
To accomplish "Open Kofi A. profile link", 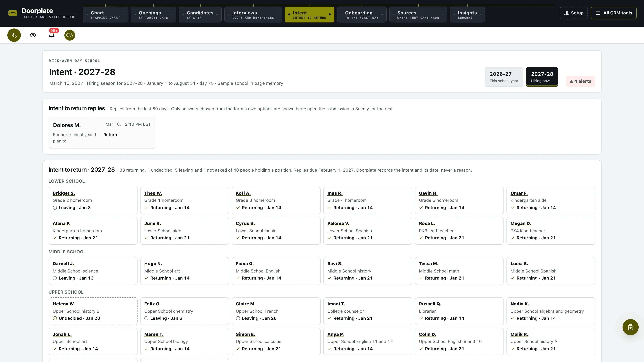I will point(243,193).
